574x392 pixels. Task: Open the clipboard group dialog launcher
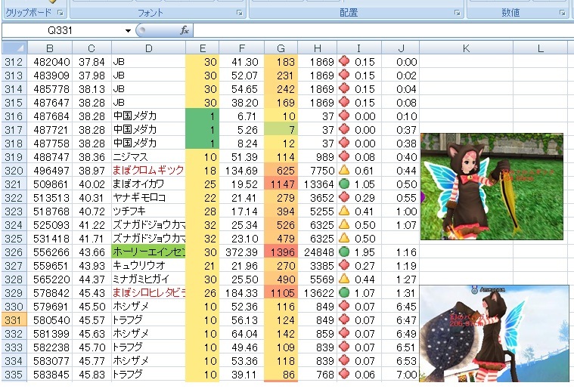pyautogui.click(x=61, y=13)
